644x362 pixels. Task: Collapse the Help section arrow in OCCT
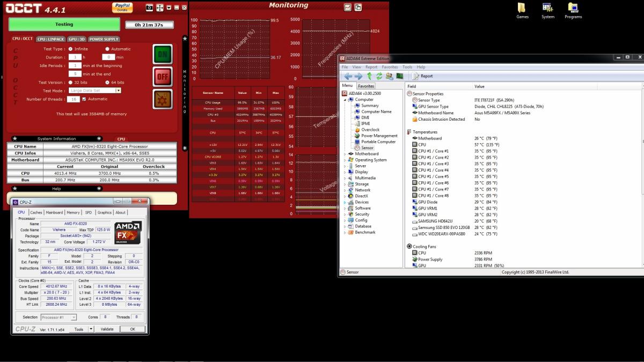click(x=99, y=188)
